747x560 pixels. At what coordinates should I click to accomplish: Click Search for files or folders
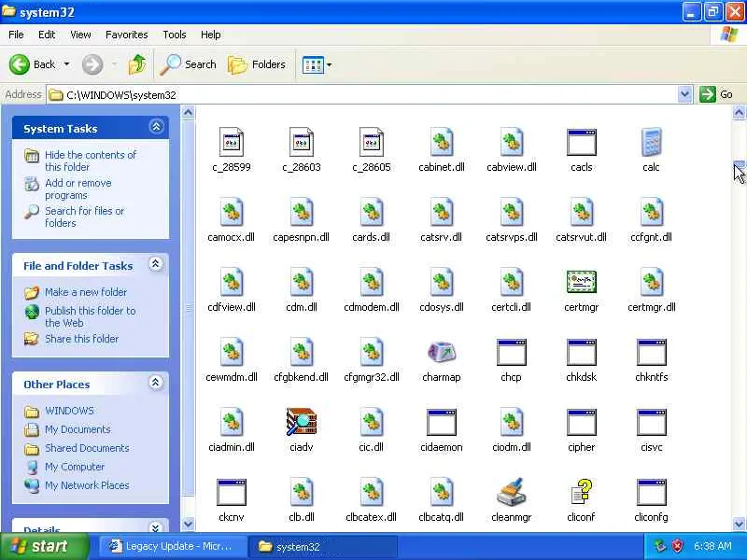pos(84,217)
